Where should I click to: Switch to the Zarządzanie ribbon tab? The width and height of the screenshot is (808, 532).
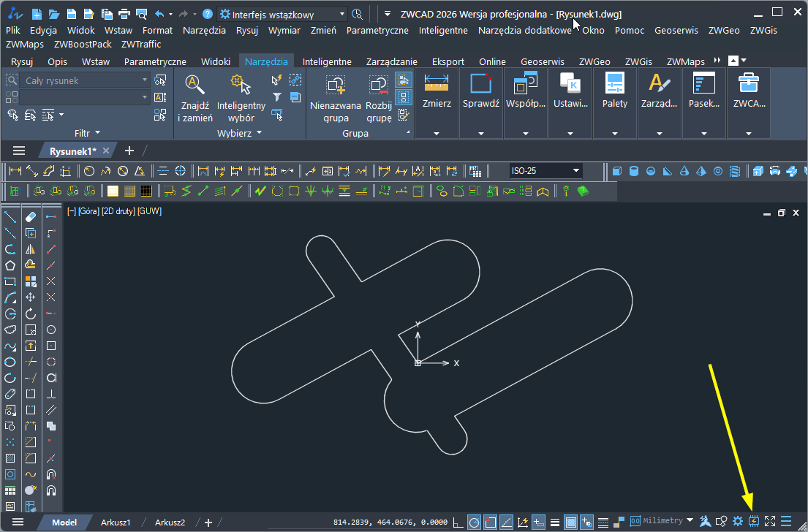pos(390,61)
